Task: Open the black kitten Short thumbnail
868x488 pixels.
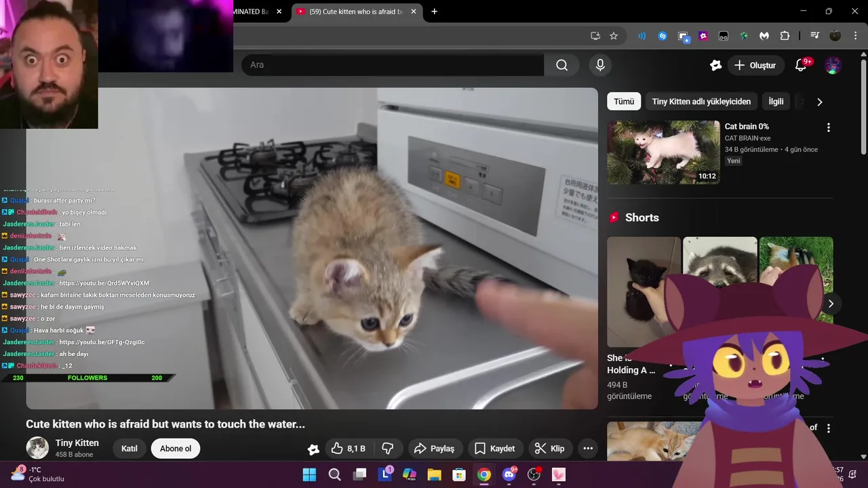Action: pos(644,291)
